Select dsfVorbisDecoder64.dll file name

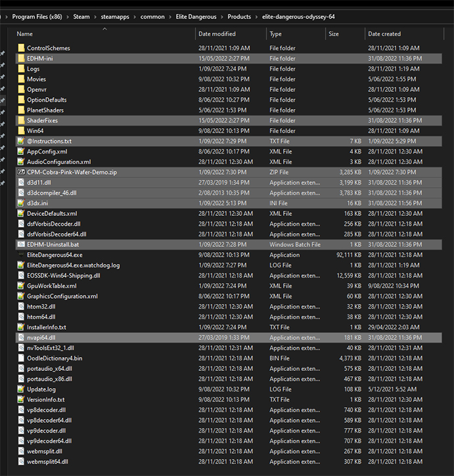tap(57, 234)
